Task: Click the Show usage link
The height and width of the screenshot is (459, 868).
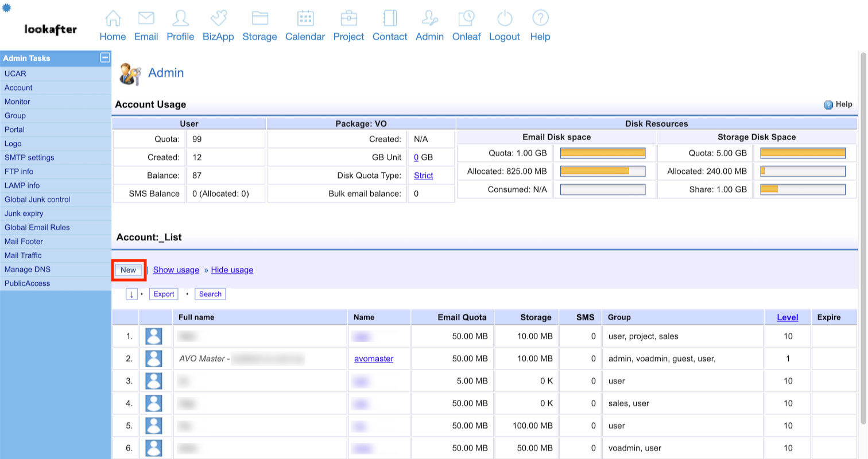Action: pos(176,270)
